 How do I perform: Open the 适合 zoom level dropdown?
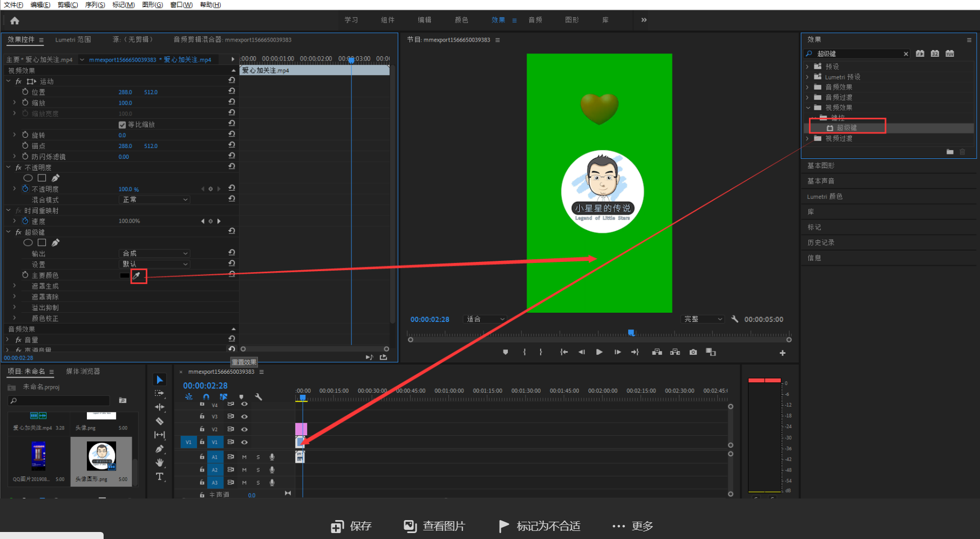click(x=485, y=319)
